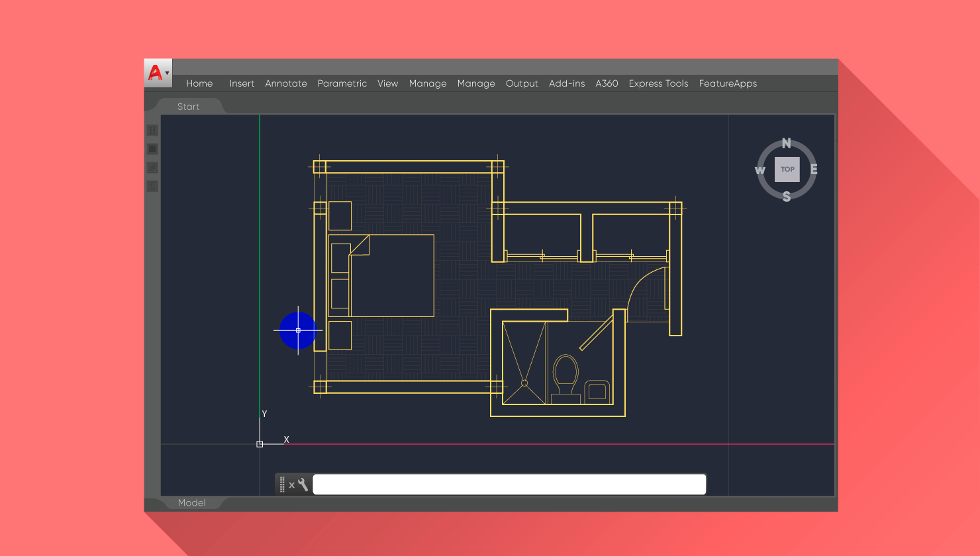This screenshot has height=556, width=980.
Task: Open the layers icon in left sidebar
Action: 152,167
